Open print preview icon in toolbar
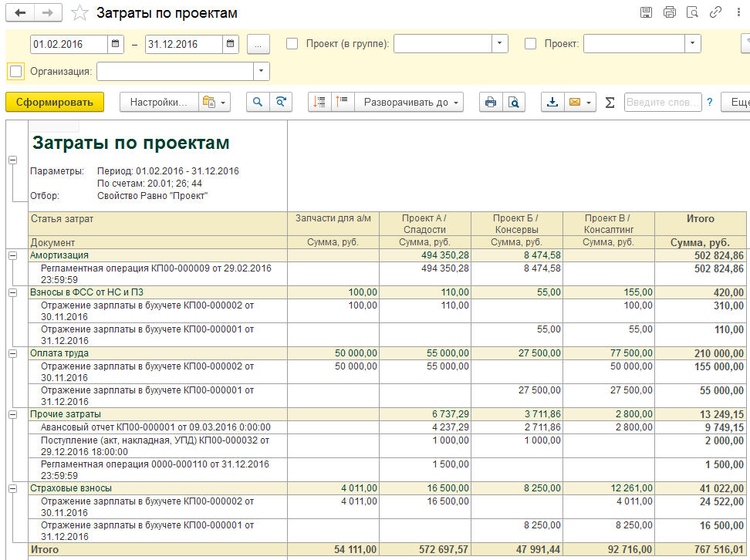The height and width of the screenshot is (560, 750). [514, 102]
